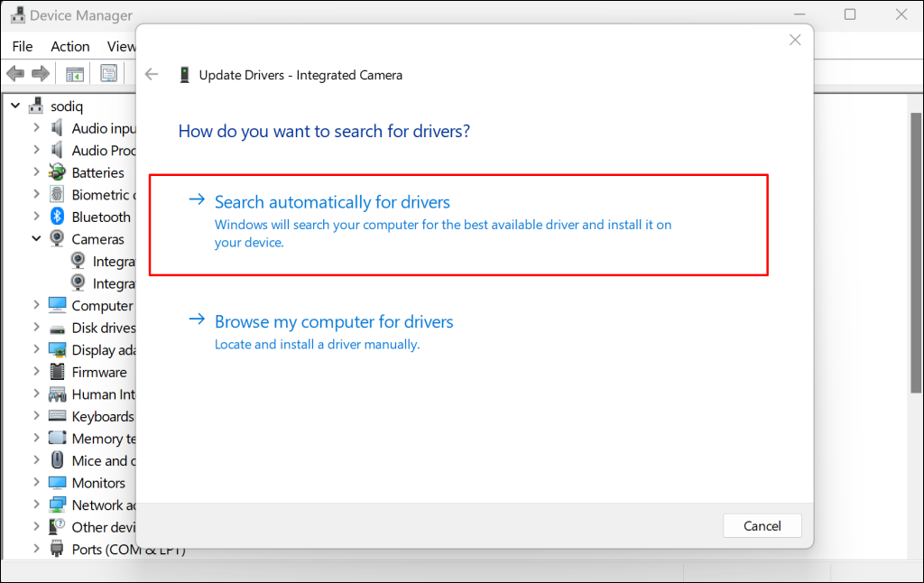Viewport: 924px width, 583px height.
Task: Click the Properties toolbar icon
Action: coord(109,73)
